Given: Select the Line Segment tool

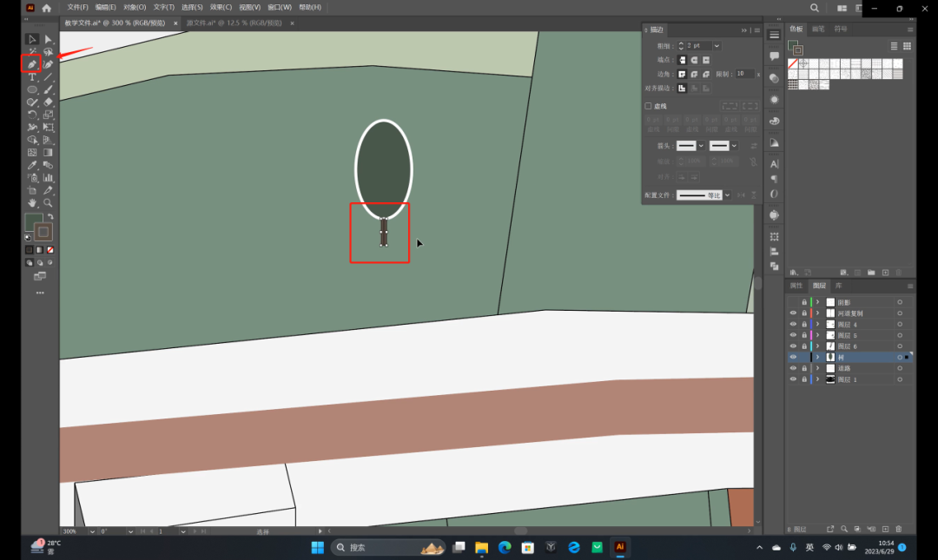Looking at the screenshot, I should (49, 77).
